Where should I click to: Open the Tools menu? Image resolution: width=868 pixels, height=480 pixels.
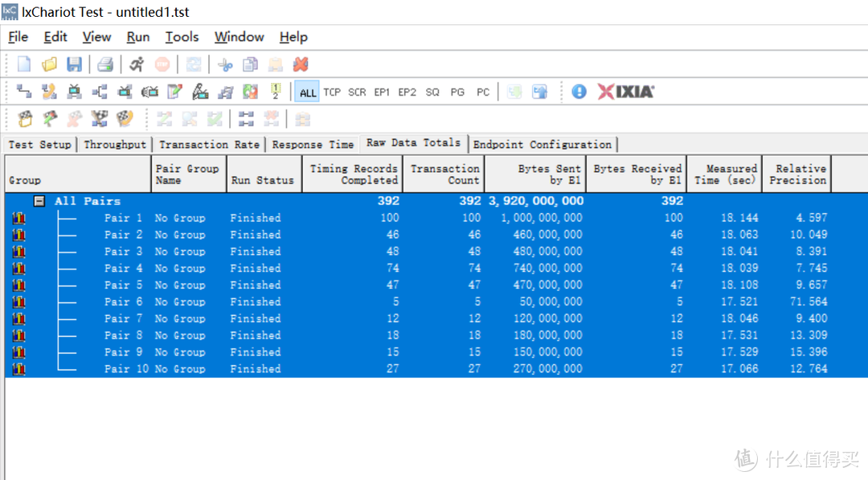(182, 37)
